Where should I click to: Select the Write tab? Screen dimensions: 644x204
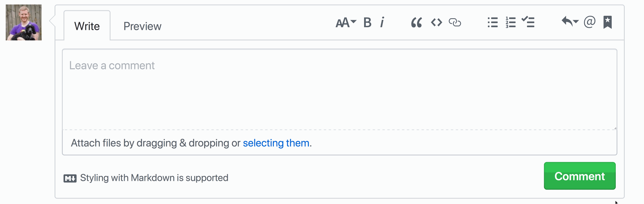coord(87,26)
